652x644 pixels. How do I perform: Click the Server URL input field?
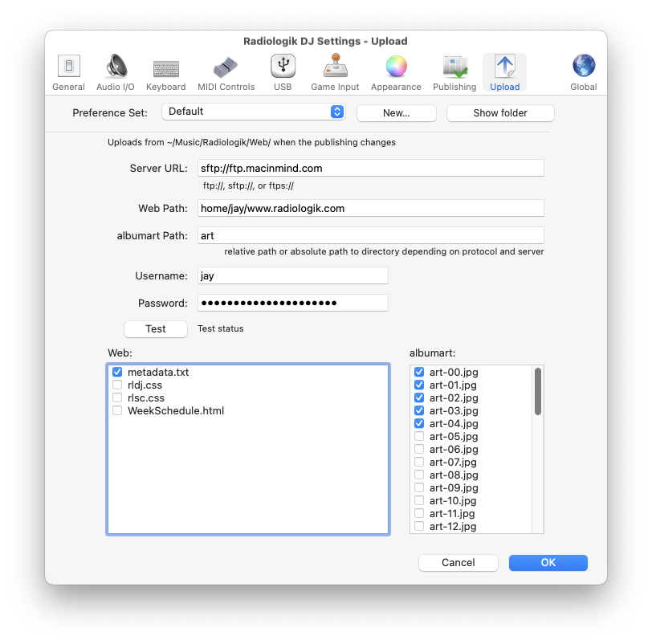pos(371,169)
